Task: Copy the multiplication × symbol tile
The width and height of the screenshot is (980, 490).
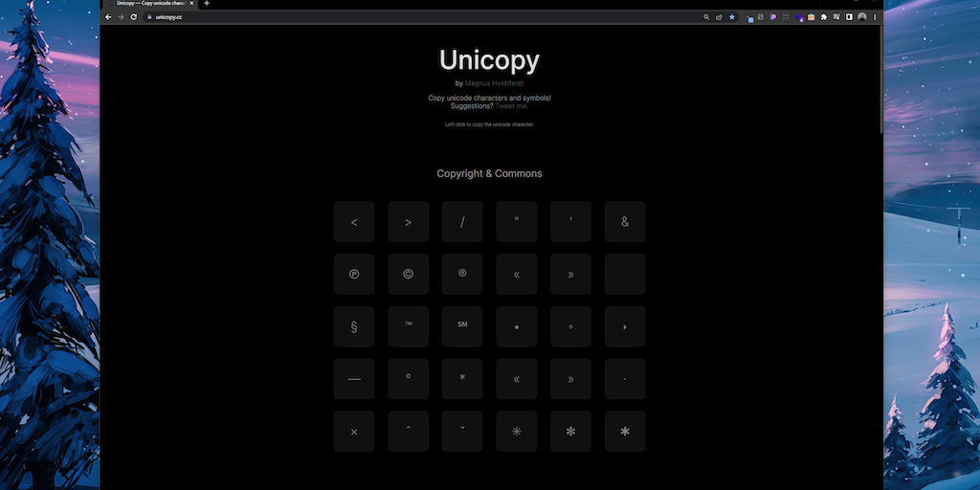Action: (354, 432)
